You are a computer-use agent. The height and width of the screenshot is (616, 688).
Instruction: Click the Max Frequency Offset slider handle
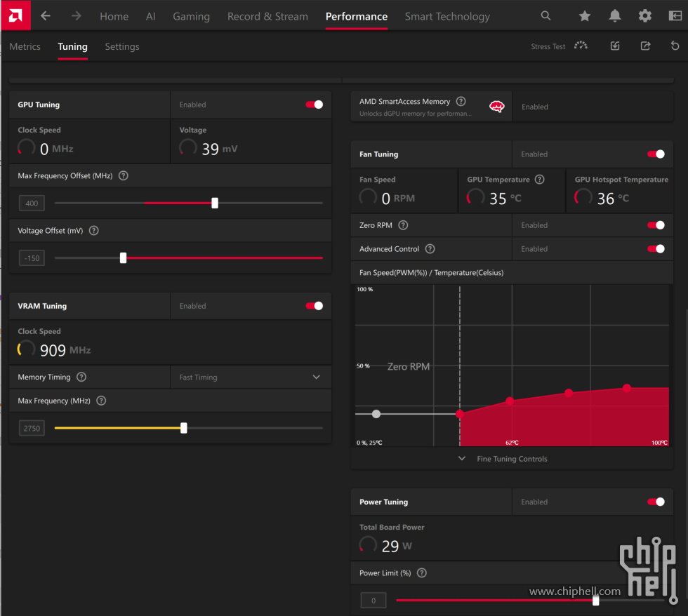click(215, 203)
